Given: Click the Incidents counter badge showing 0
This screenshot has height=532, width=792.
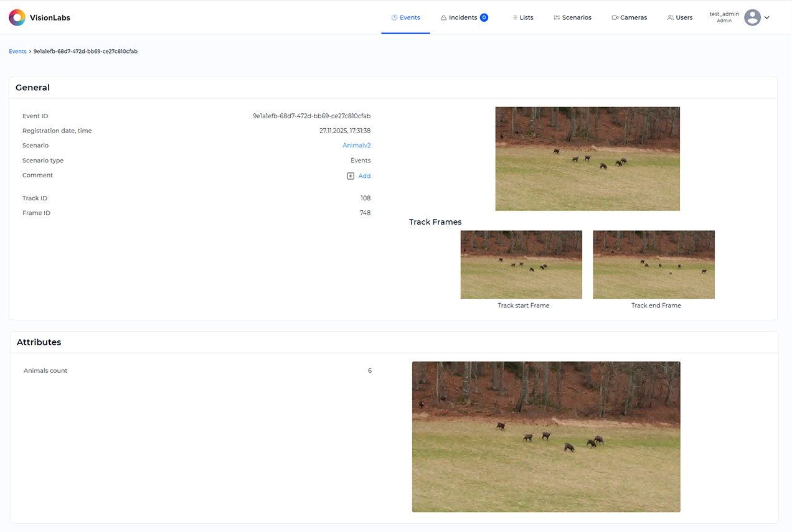Looking at the screenshot, I should click(484, 17).
